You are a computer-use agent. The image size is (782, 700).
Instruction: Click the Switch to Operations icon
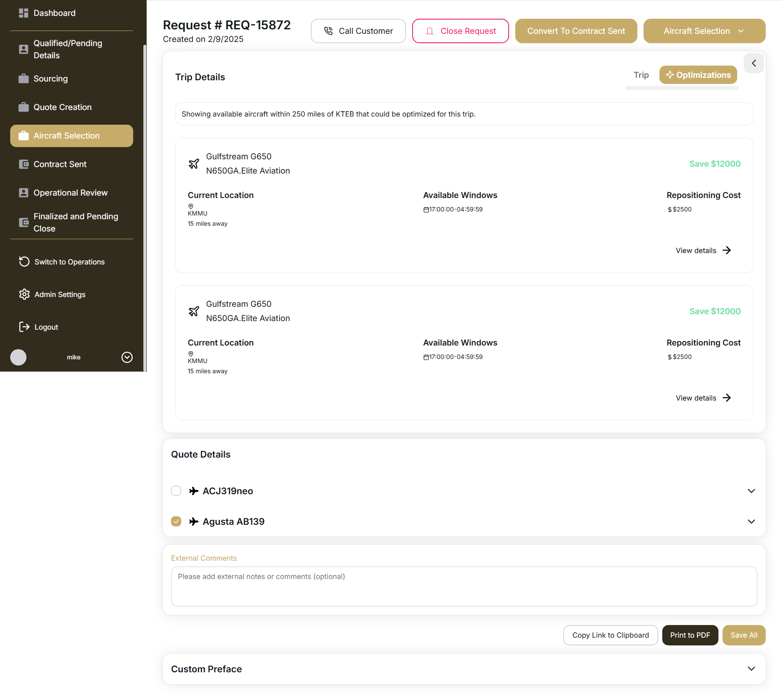24,262
